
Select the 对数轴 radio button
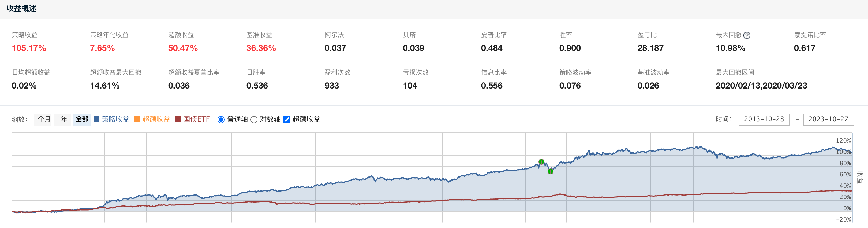tap(254, 119)
